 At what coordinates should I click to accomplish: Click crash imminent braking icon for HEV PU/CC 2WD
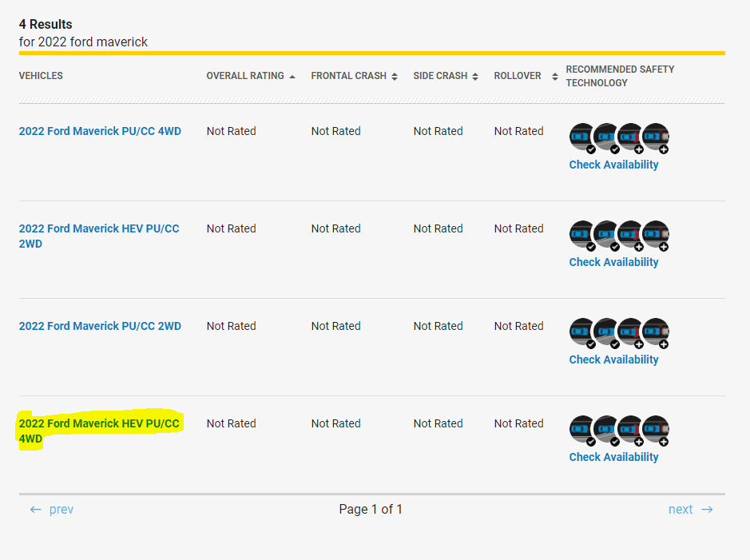coord(630,236)
